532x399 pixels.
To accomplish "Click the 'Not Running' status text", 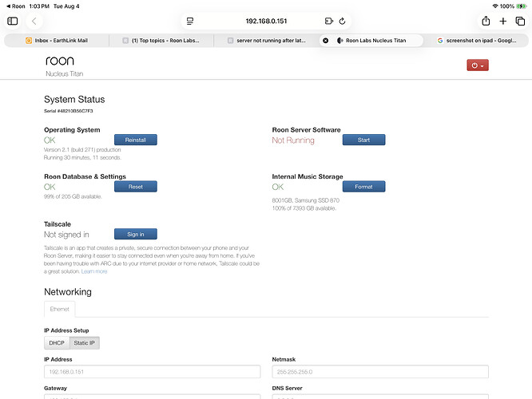I will point(293,140).
